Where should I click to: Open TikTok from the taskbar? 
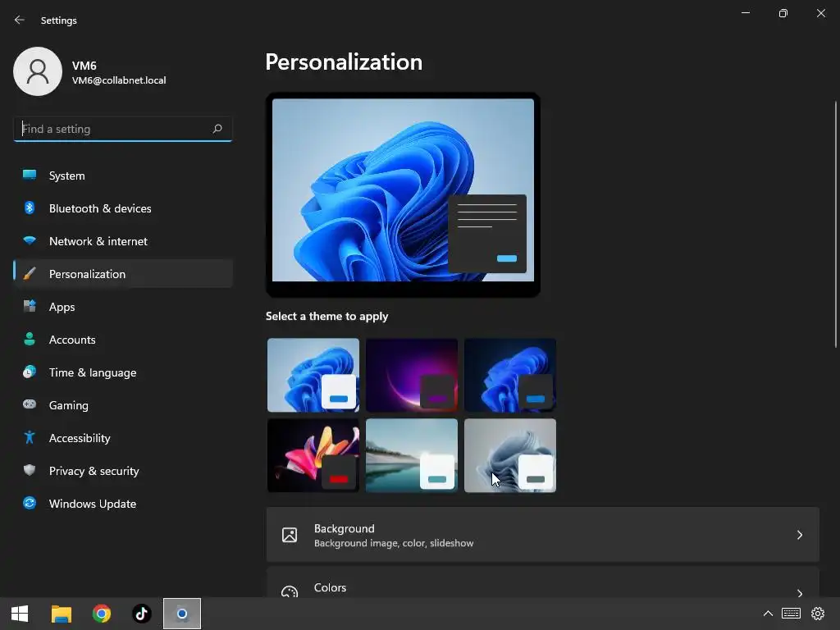click(142, 614)
